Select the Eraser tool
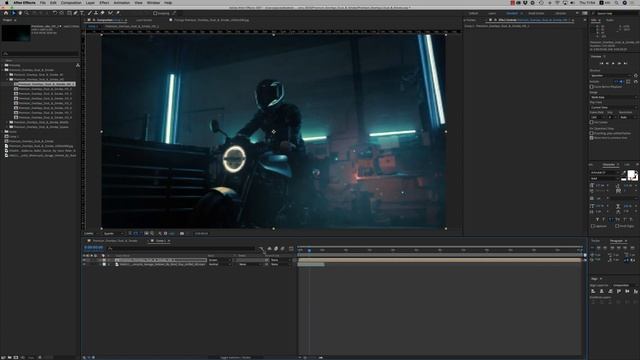 pos(102,13)
